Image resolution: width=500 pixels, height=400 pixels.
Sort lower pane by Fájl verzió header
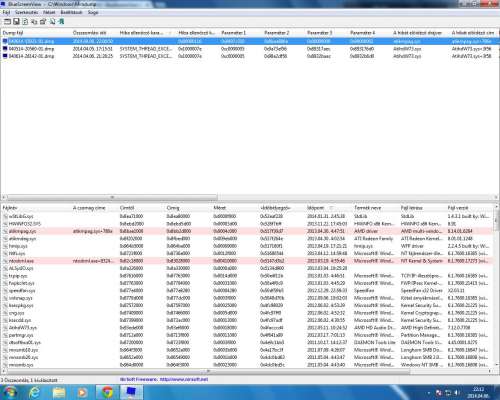point(469,208)
